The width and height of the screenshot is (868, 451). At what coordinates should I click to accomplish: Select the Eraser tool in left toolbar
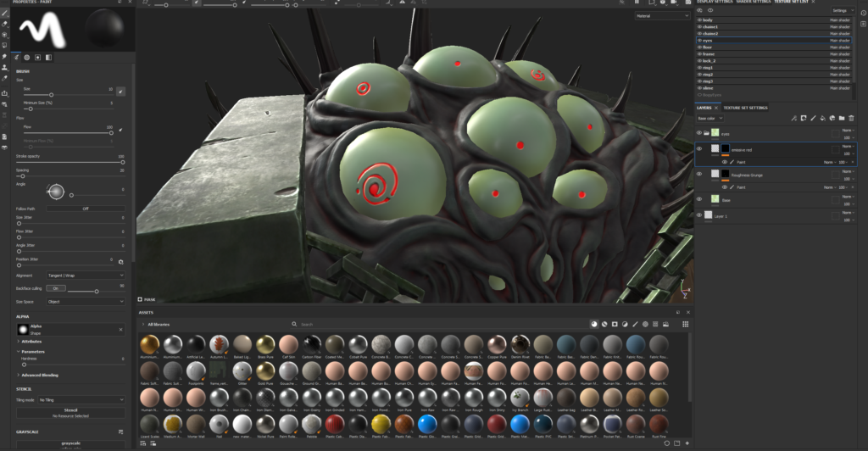(x=5, y=24)
